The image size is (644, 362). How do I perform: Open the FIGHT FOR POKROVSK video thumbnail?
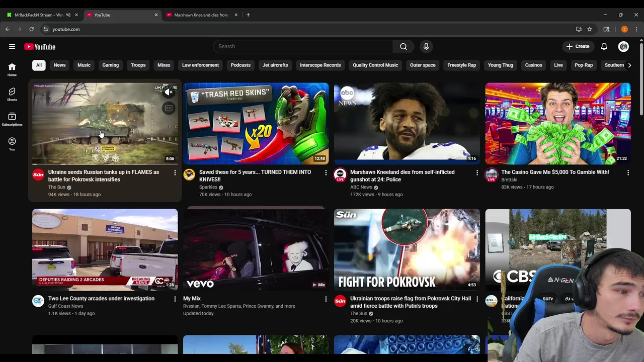click(407, 250)
